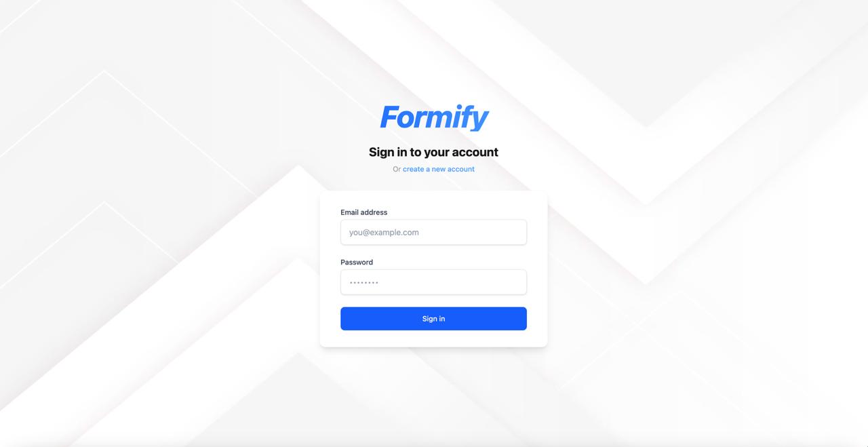
Task: Focus the Email address input field
Action: coord(433,232)
